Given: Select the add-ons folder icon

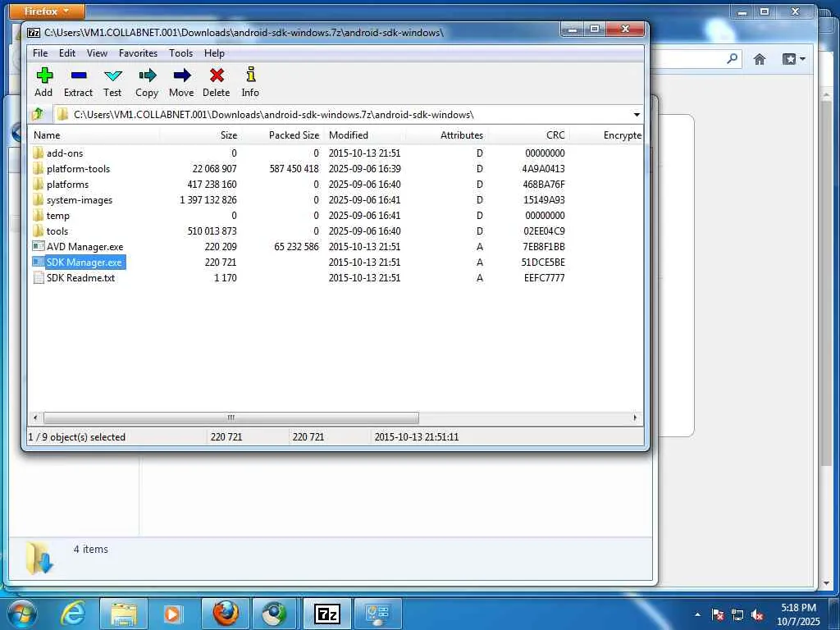Looking at the screenshot, I should 38,153.
